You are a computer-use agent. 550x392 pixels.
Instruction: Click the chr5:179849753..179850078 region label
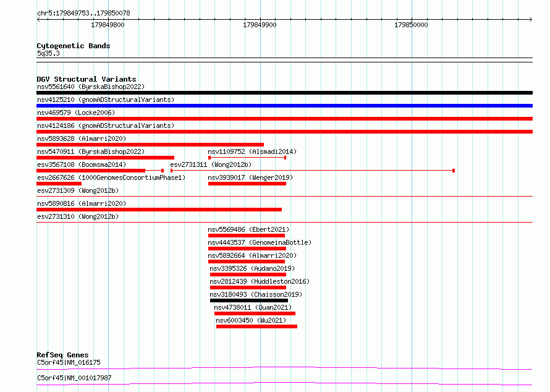pos(83,13)
